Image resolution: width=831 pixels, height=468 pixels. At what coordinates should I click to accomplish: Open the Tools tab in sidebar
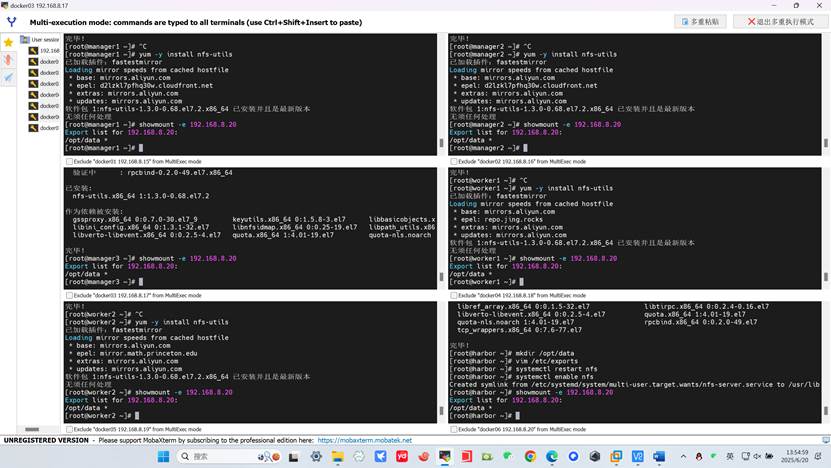click(8, 60)
